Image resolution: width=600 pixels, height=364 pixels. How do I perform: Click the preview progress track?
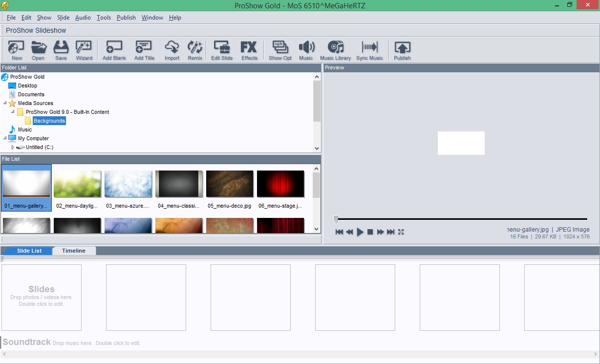click(461, 219)
